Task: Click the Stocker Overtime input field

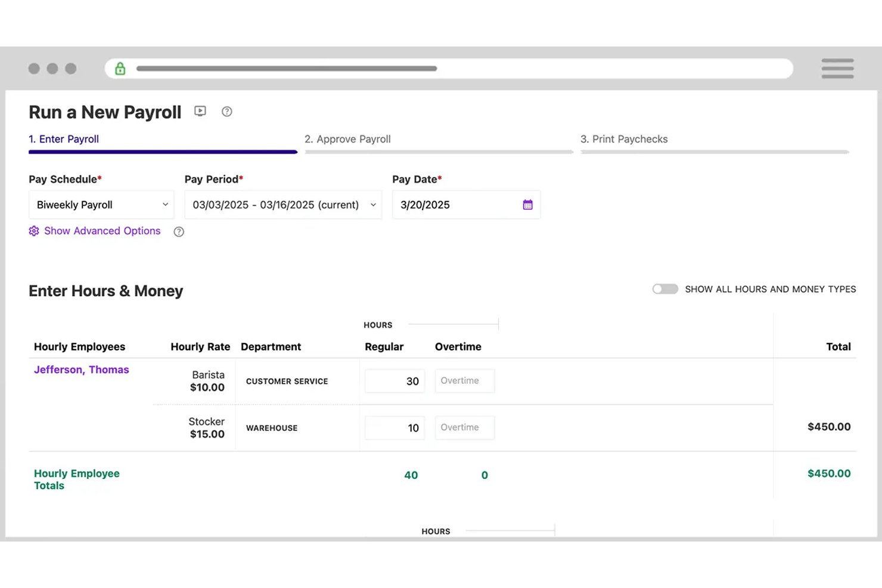Action: tap(465, 428)
